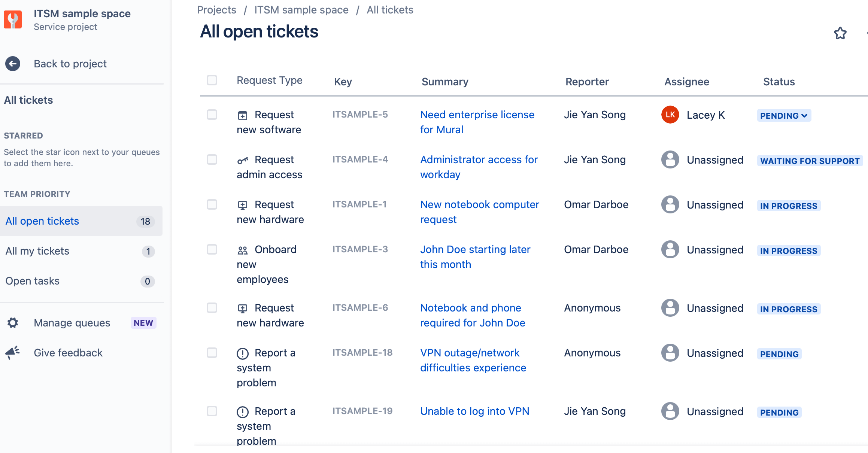Check the ITSAMPLE-1 row checkbox
The width and height of the screenshot is (868, 453).
(212, 205)
